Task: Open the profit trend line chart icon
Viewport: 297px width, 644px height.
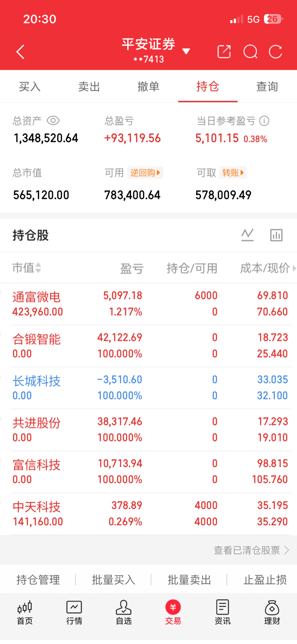Action: pos(247,235)
